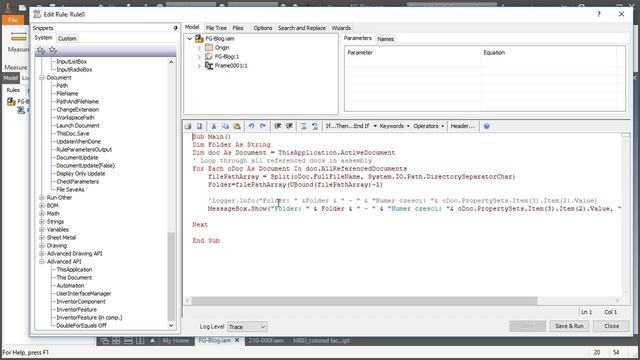The height and width of the screenshot is (360, 640).
Task: Select the UserInterfaceManager snippet
Action: point(84,293)
